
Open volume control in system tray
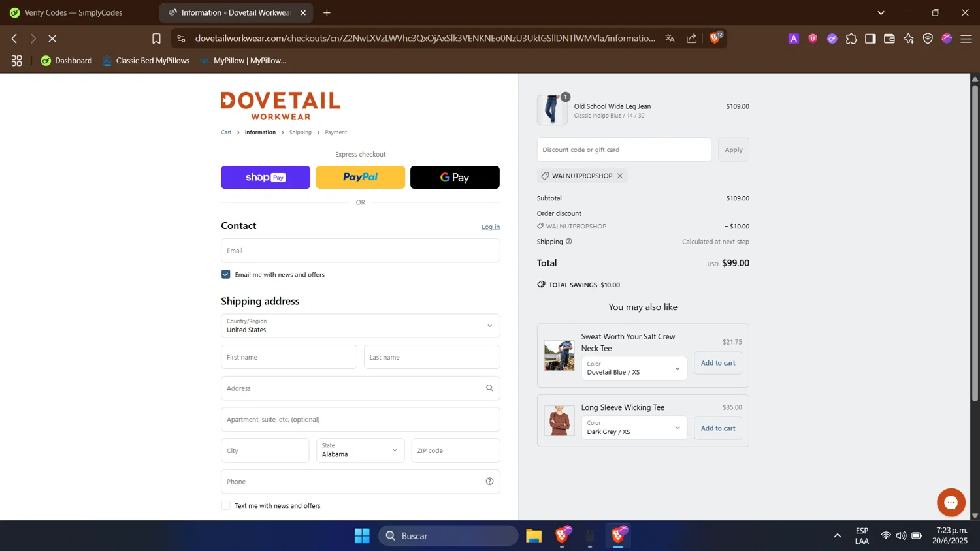[x=901, y=536]
